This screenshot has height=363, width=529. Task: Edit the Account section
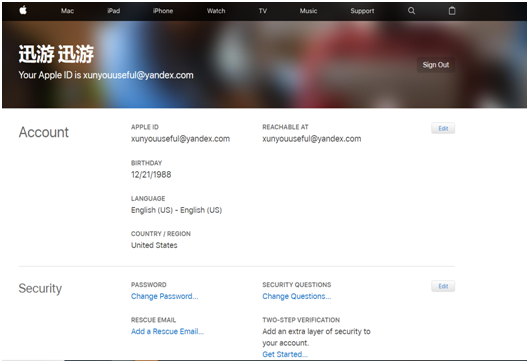tap(443, 128)
